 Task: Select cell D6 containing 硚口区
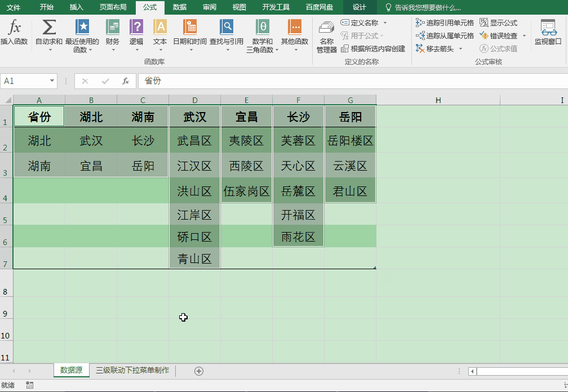(194, 237)
